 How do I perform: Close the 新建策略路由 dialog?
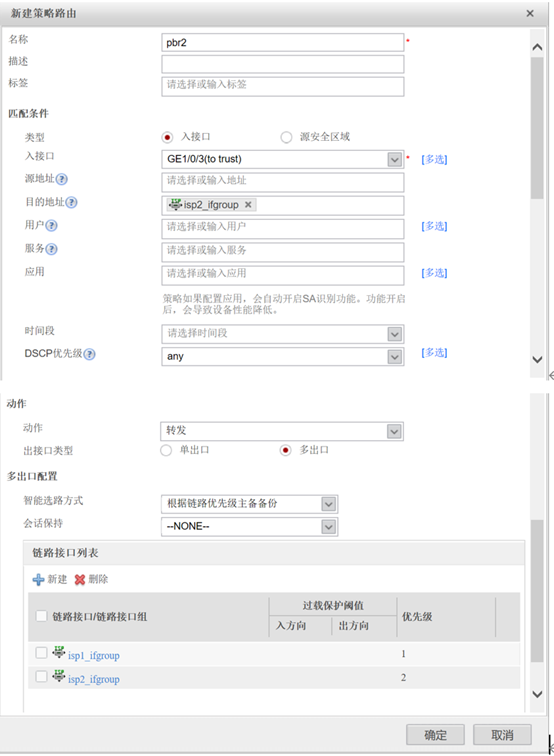[x=530, y=14]
